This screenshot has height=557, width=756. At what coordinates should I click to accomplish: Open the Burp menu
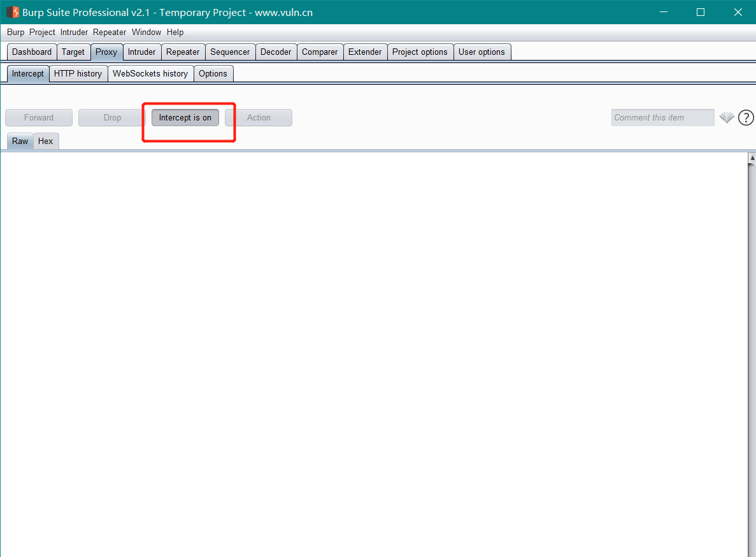click(x=15, y=33)
